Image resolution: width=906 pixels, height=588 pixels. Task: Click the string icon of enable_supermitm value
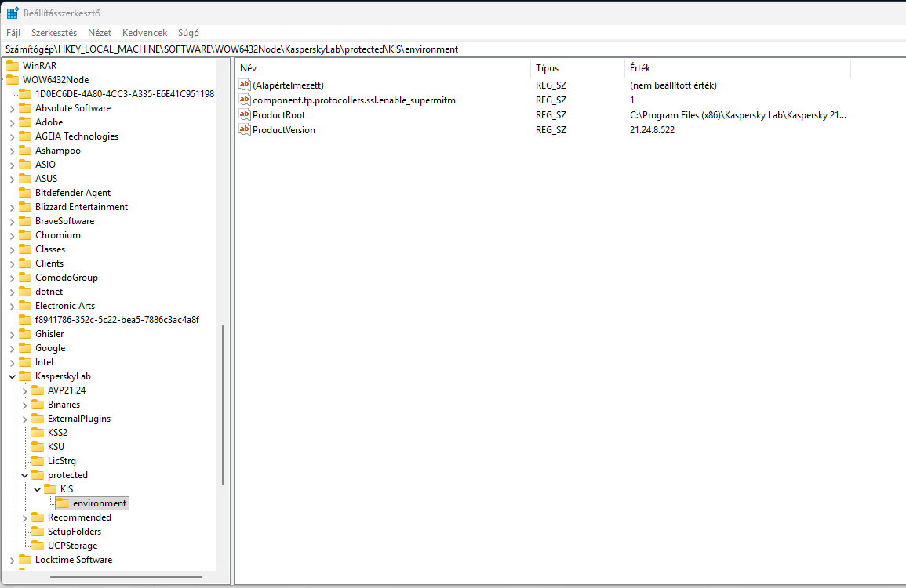pos(245,100)
